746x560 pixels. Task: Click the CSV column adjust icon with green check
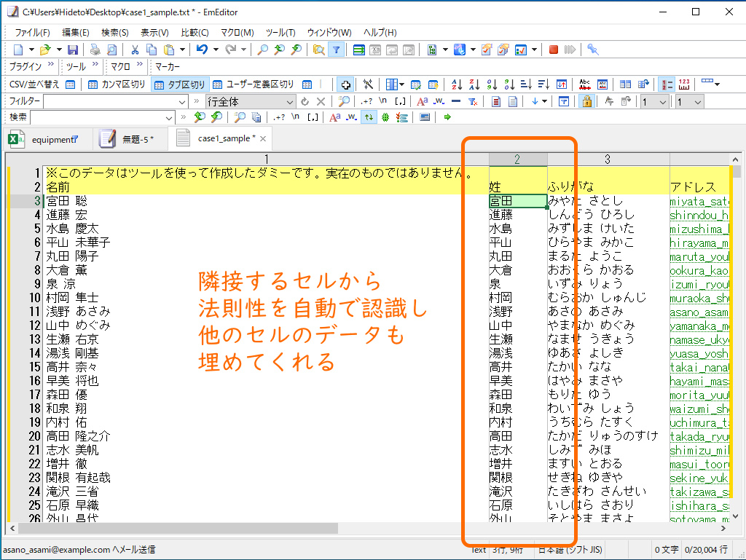tap(416, 84)
